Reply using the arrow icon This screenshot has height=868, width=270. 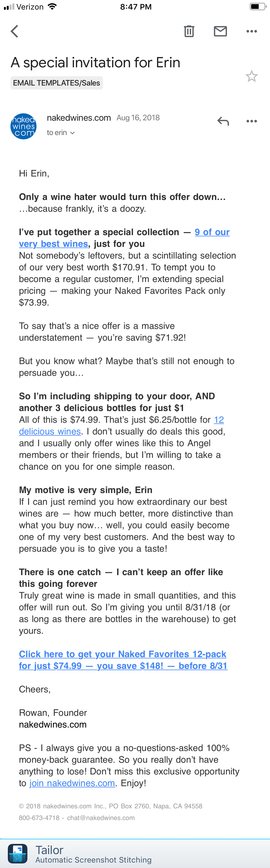tap(223, 121)
